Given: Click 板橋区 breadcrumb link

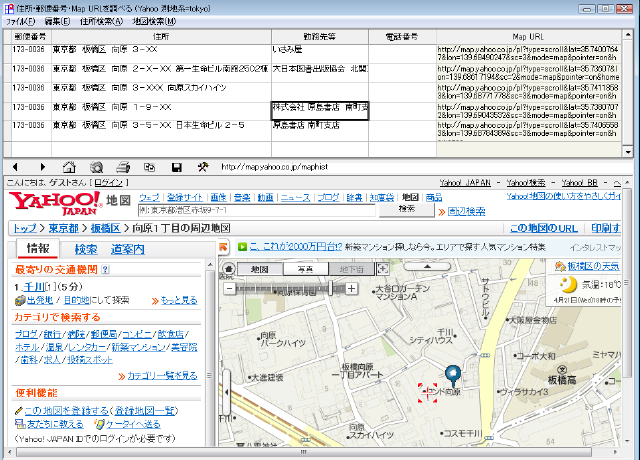Looking at the screenshot, I should [106, 228].
